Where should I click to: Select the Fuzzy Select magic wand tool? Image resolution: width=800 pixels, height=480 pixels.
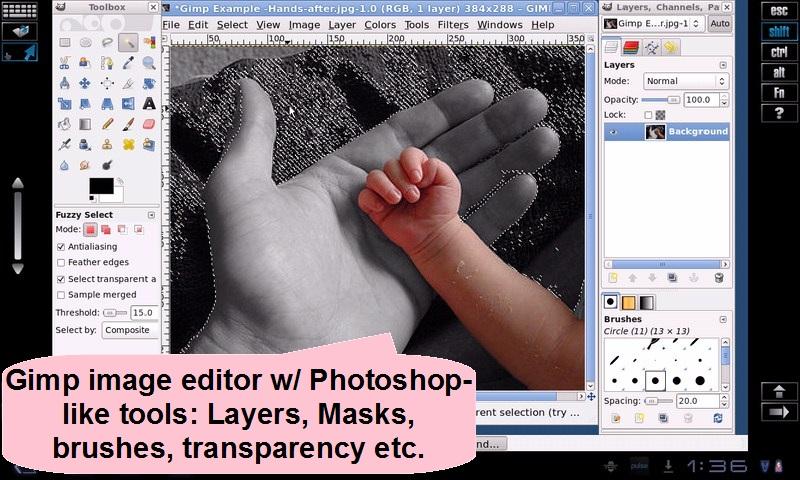[x=128, y=42]
